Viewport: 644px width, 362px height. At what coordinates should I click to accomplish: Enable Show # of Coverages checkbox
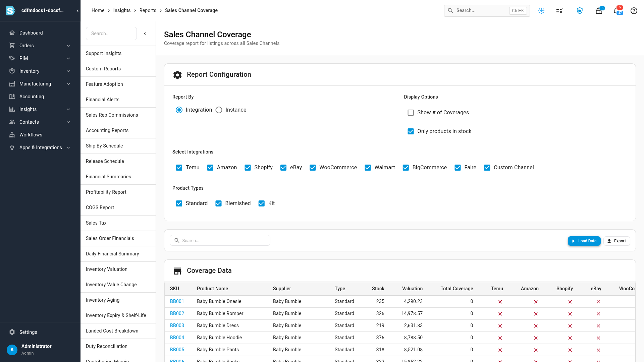tap(411, 113)
